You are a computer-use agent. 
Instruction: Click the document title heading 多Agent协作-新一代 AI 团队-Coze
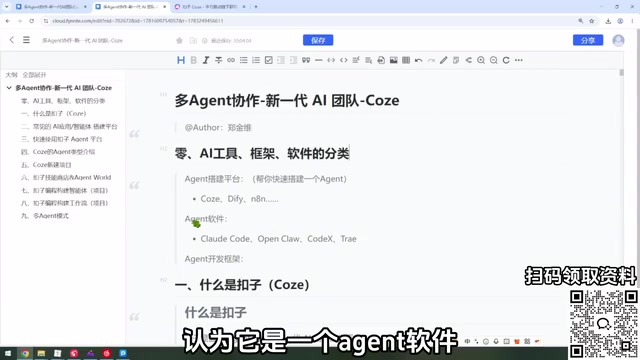coord(287,100)
